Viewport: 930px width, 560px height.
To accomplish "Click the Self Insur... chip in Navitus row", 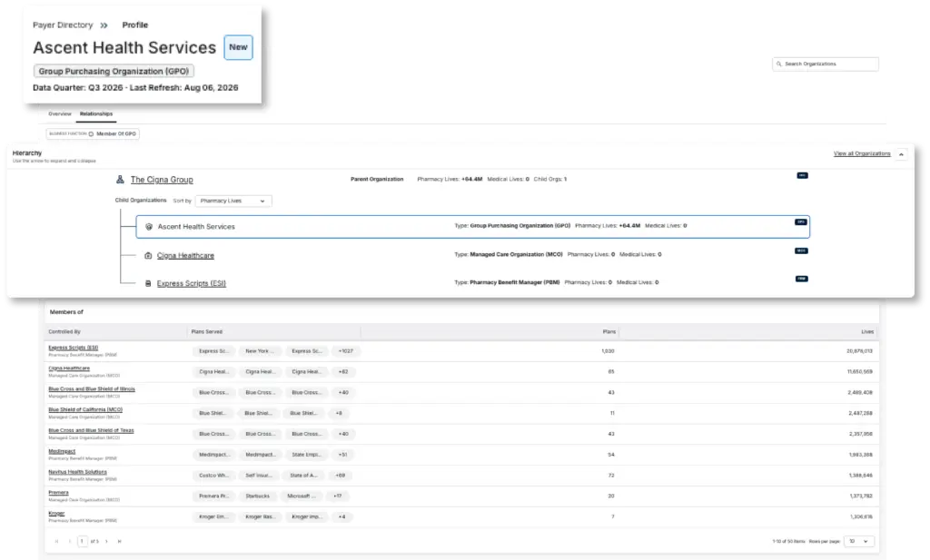I will 259,476.
